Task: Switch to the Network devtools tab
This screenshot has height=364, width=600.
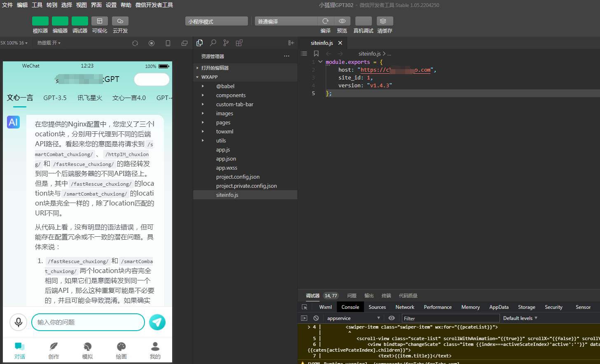Action: coord(405,307)
